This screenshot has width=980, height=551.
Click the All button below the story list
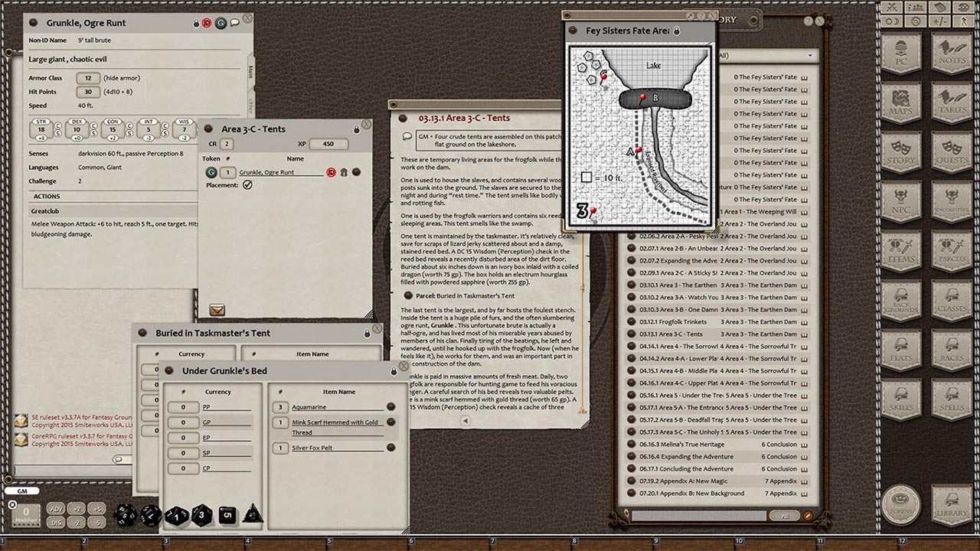click(x=784, y=515)
